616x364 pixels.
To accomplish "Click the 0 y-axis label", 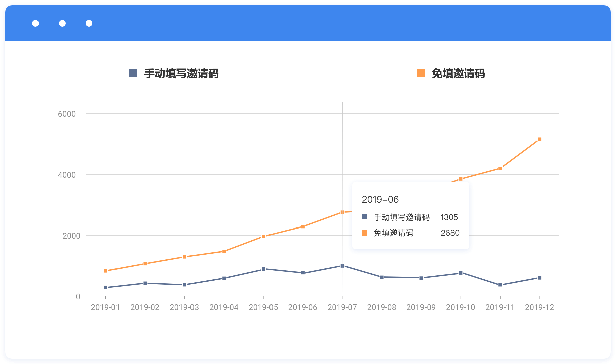I will [78, 297].
